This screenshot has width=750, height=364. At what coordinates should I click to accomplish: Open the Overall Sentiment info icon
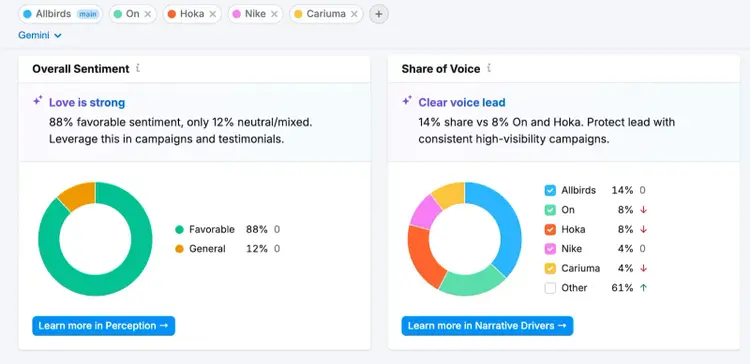(x=138, y=68)
